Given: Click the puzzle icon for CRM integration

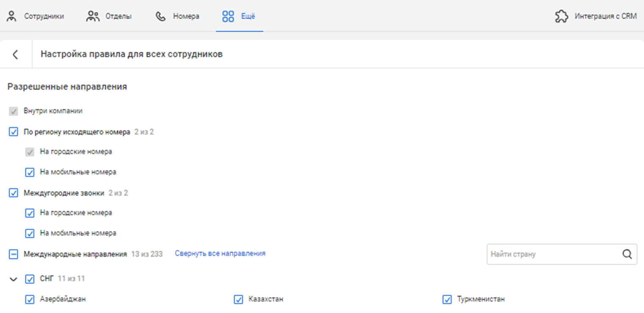Looking at the screenshot, I should tap(562, 17).
